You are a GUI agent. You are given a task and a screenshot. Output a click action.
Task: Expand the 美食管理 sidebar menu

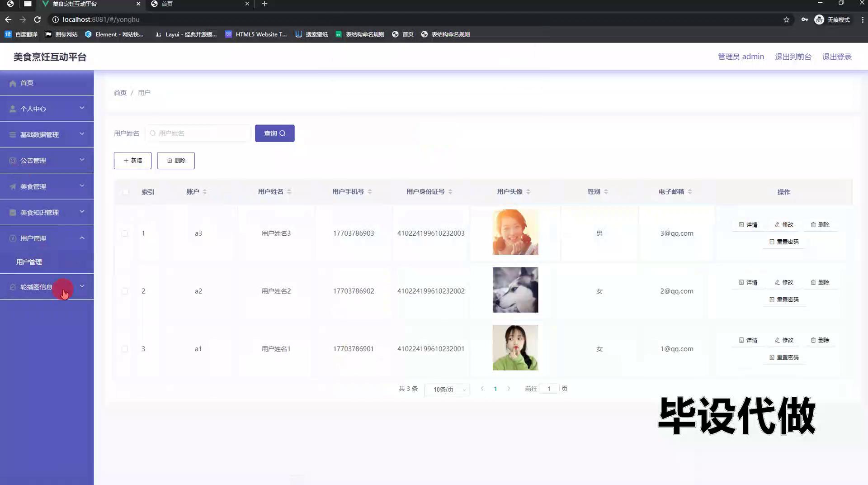point(47,186)
